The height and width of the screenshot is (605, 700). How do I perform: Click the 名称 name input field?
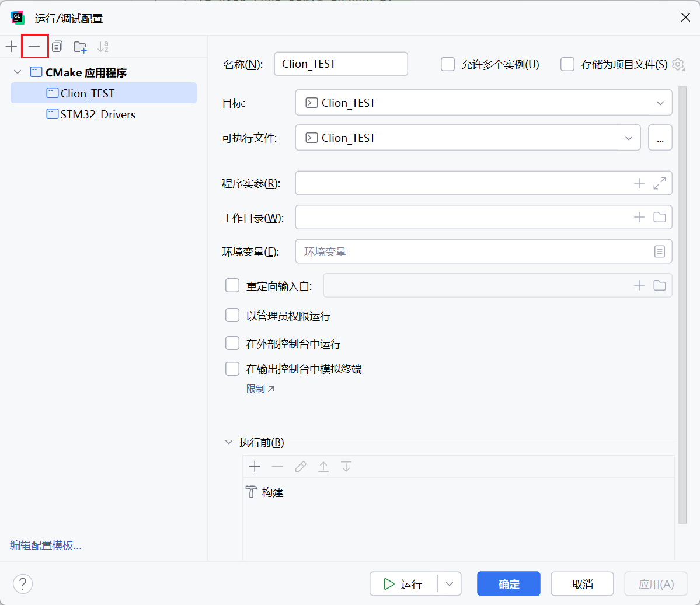point(340,64)
